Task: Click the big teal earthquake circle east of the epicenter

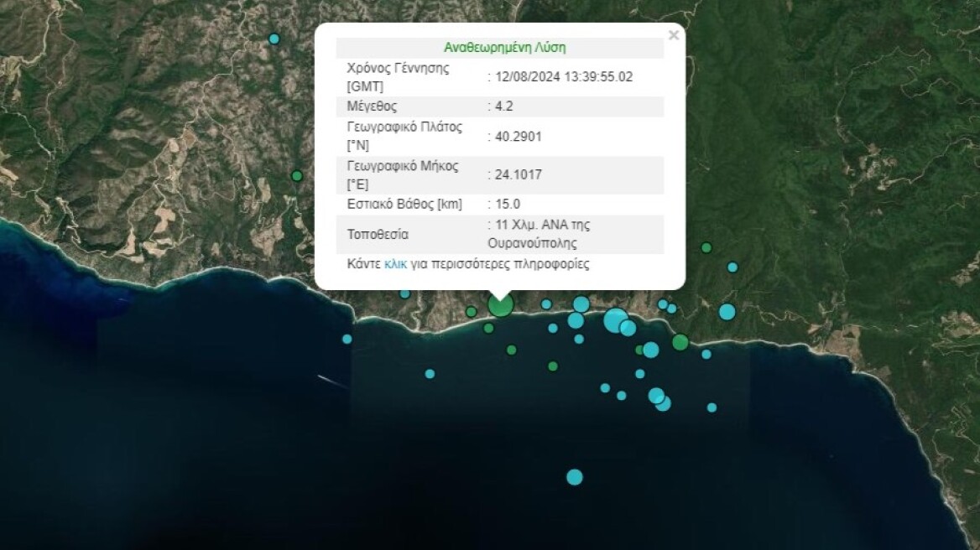Action: click(x=615, y=321)
